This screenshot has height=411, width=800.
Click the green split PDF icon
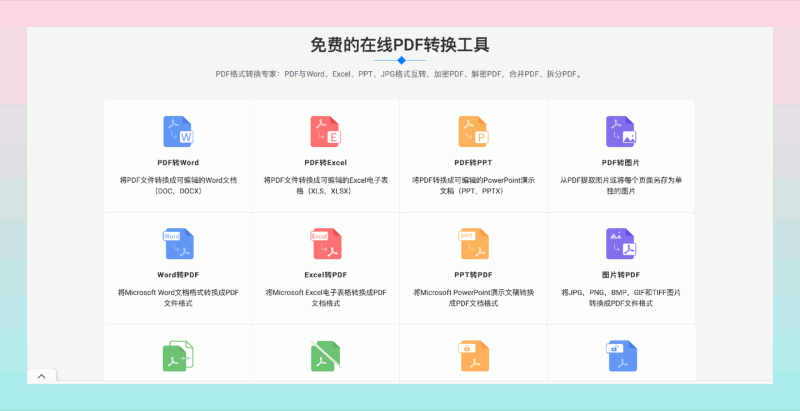point(326,356)
